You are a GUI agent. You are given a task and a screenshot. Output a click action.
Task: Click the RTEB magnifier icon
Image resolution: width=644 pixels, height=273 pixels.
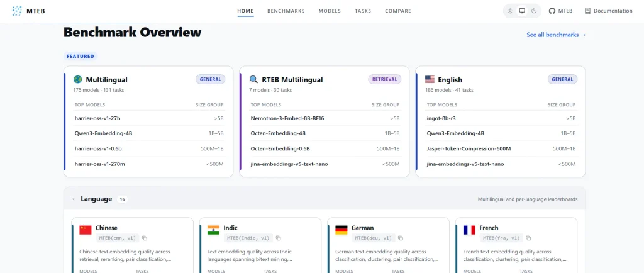pyautogui.click(x=254, y=79)
